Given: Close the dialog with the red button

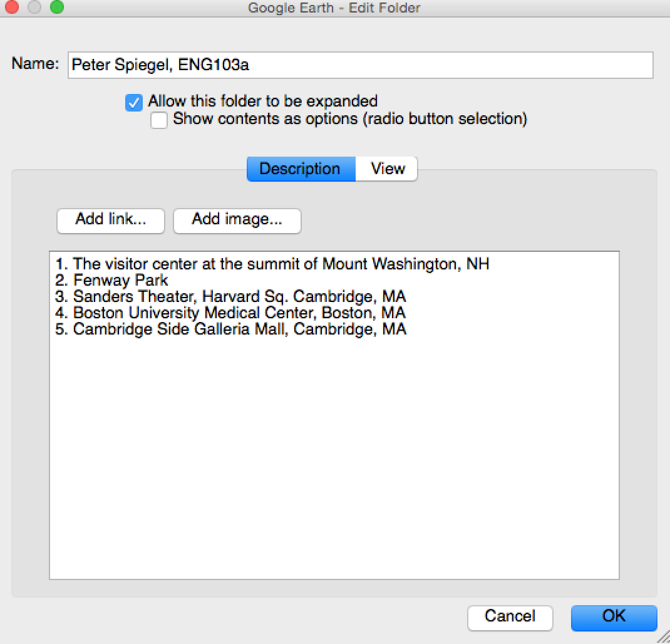Looking at the screenshot, I should click(11, 8).
